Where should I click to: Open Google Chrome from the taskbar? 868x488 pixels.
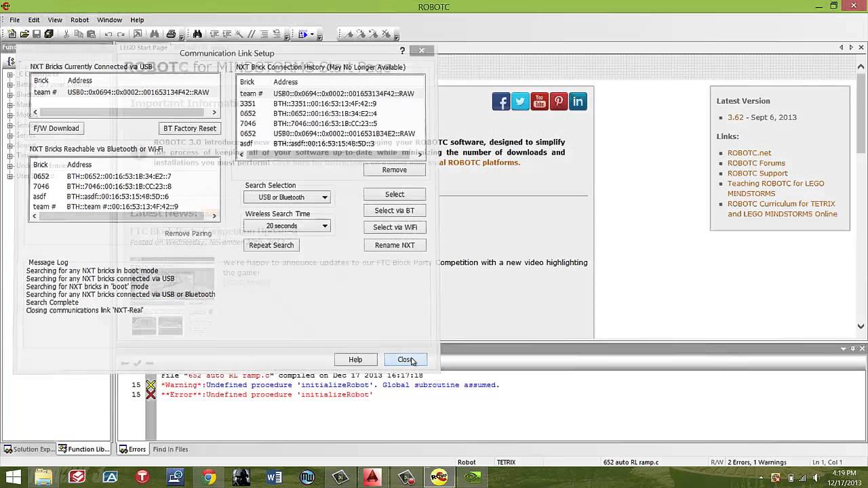pos(208,477)
